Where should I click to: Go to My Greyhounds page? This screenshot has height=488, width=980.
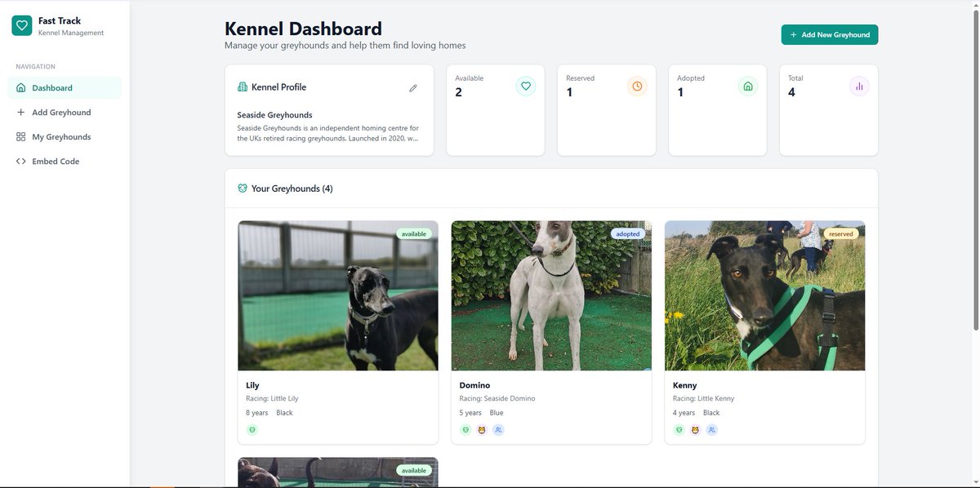65,137
